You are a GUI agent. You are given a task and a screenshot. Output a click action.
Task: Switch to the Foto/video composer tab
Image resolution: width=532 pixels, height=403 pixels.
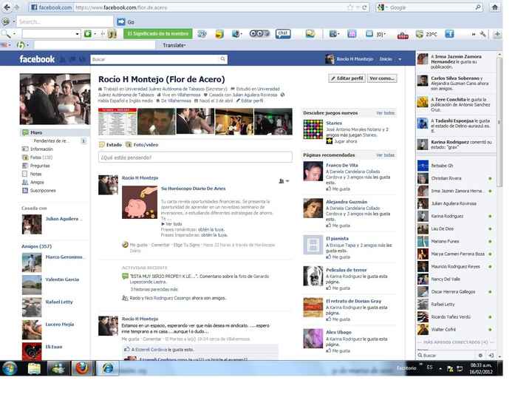click(142, 145)
